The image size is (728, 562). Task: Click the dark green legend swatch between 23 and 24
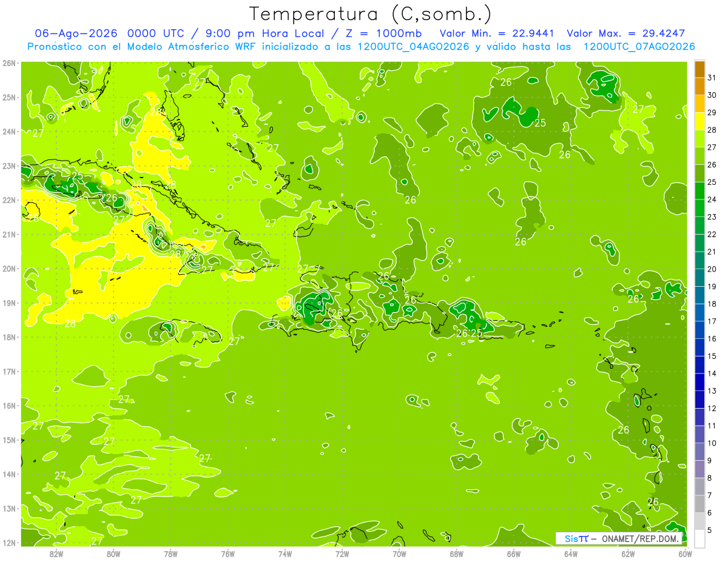point(699,209)
